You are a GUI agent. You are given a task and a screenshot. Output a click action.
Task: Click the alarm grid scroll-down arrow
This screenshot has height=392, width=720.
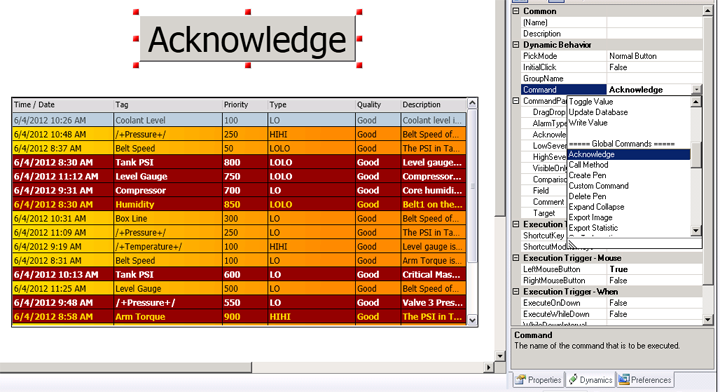pyautogui.click(x=472, y=320)
